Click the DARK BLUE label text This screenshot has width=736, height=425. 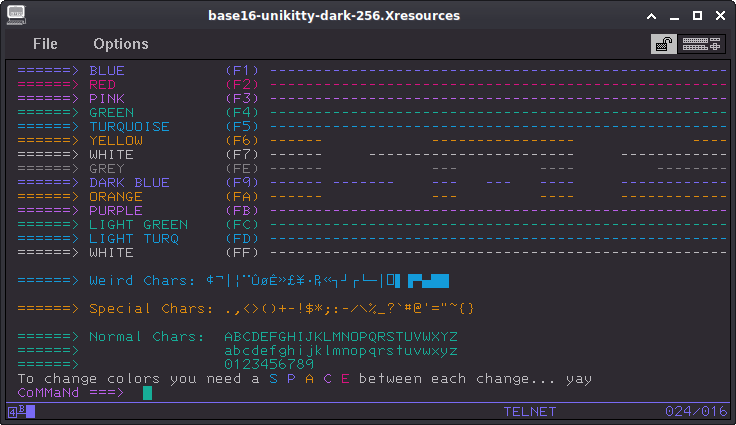coord(130,183)
